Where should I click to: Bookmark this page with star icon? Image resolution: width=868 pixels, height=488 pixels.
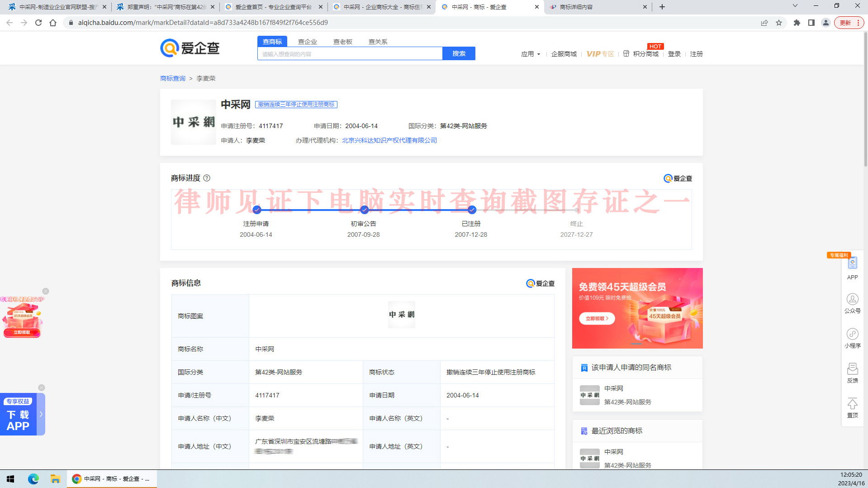(779, 23)
